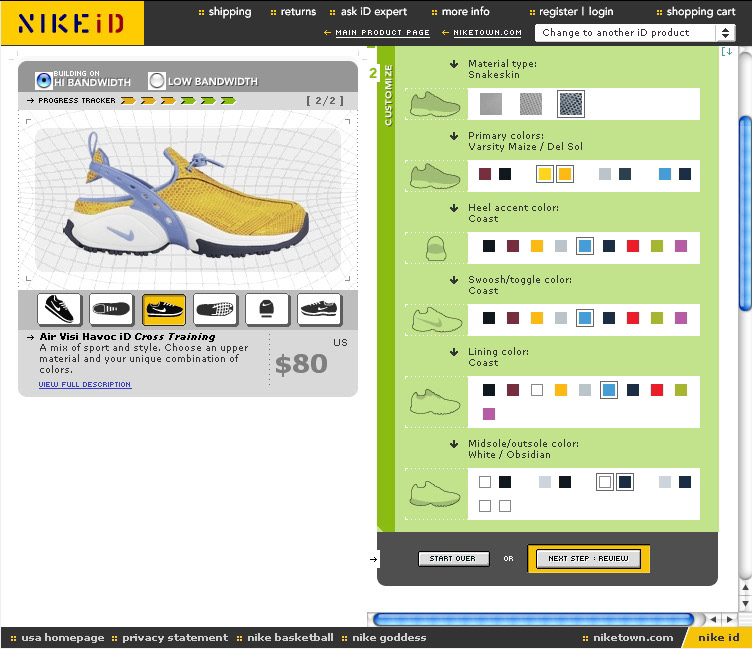The height and width of the screenshot is (649, 752).
Task: Pick White / Obsidian midsole swatch pair
Action: [615, 482]
